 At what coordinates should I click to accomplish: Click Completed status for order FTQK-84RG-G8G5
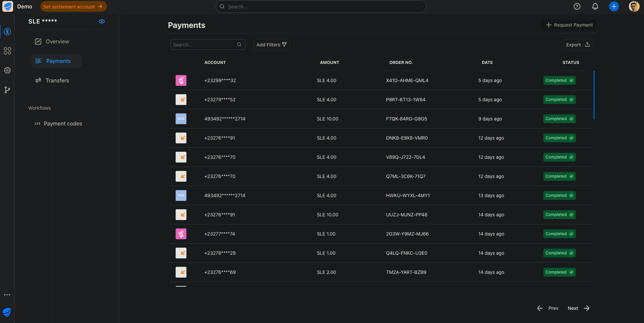click(x=559, y=119)
